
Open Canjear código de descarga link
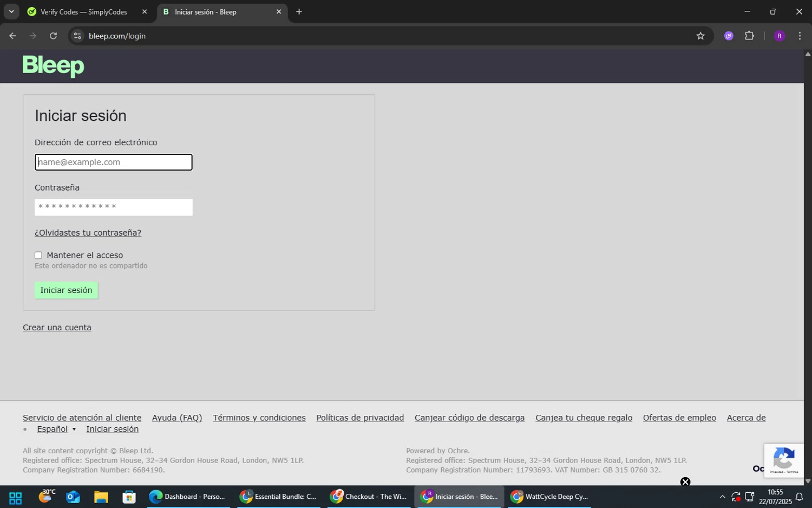(469, 418)
